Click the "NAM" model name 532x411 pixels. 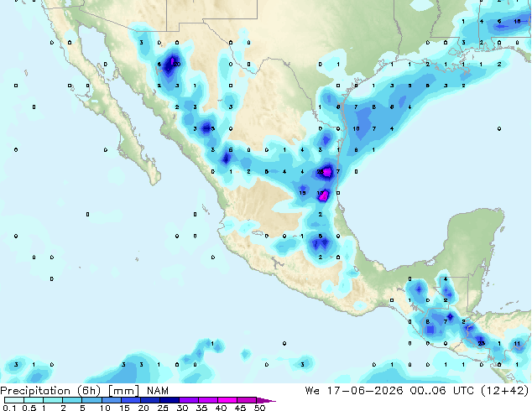click(158, 391)
